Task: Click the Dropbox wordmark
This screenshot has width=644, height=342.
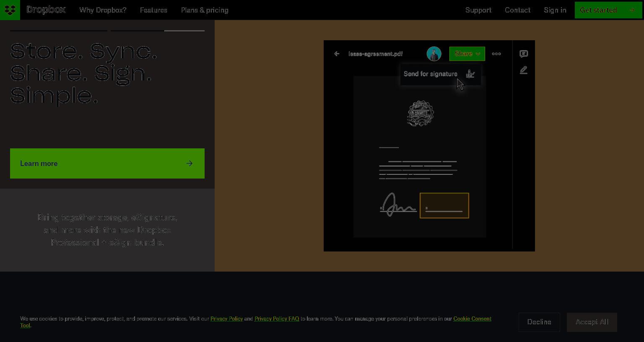Action: 46,10
